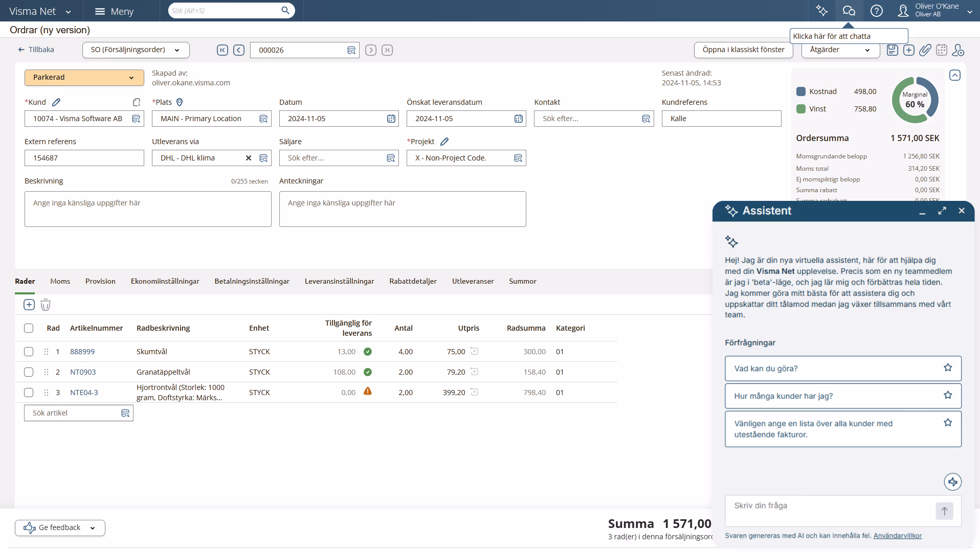
Task: Toggle the select-all rows checkbox
Action: 29,328
